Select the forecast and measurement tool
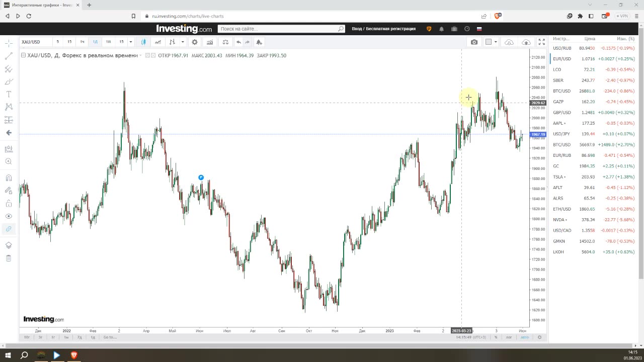This screenshot has height=362, width=644. click(x=9, y=120)
